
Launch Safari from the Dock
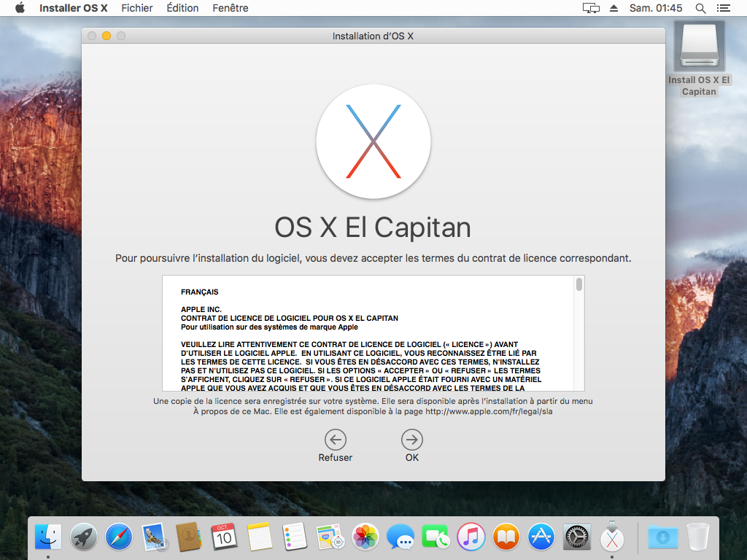coord(119,537)
